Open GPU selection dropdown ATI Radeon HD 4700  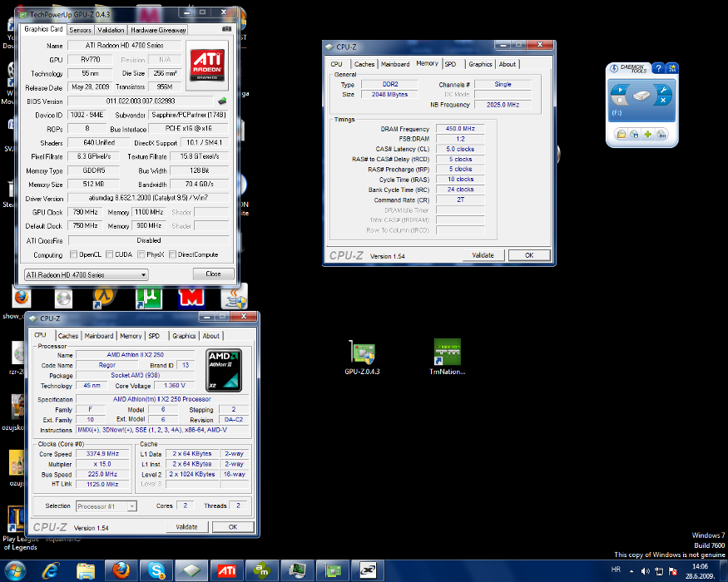(87, 274)
